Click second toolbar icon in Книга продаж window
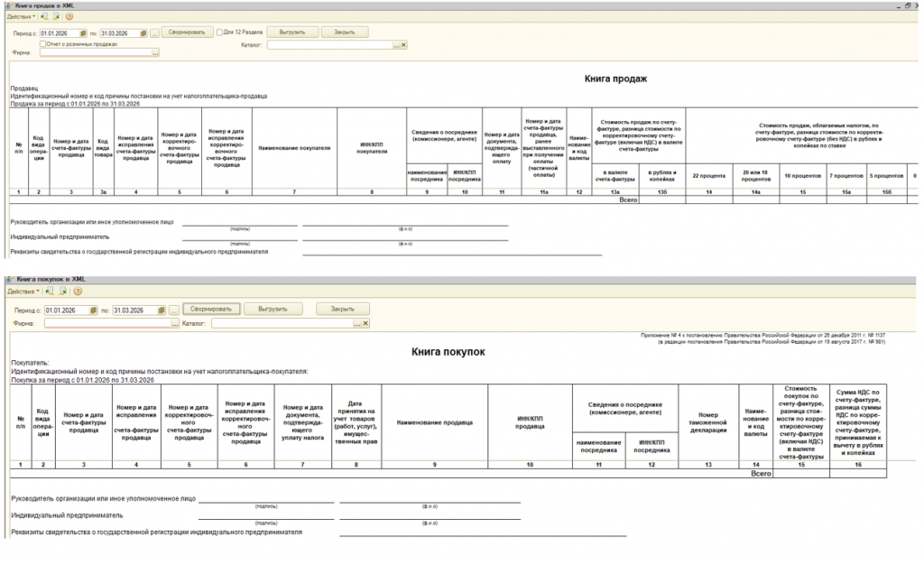The width and height of the screenshot is (924, 565). [x=56, y=16]
